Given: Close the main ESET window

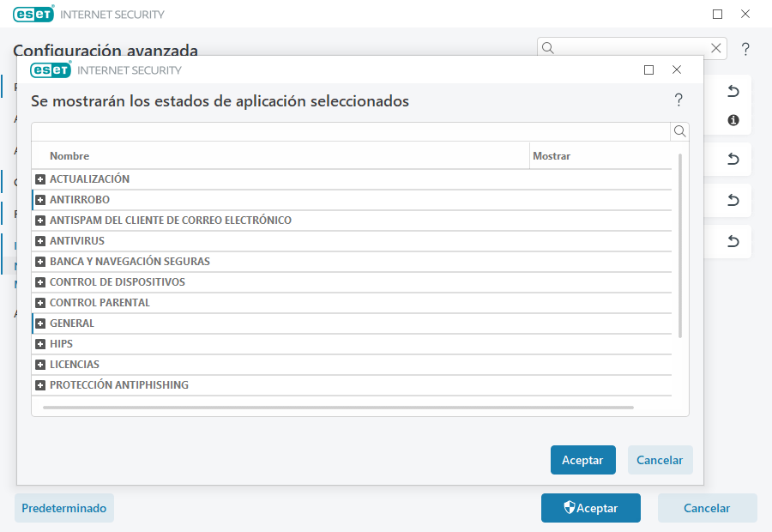Looking at the screenshot, I should pyautogui.click(x=745, y=15).
